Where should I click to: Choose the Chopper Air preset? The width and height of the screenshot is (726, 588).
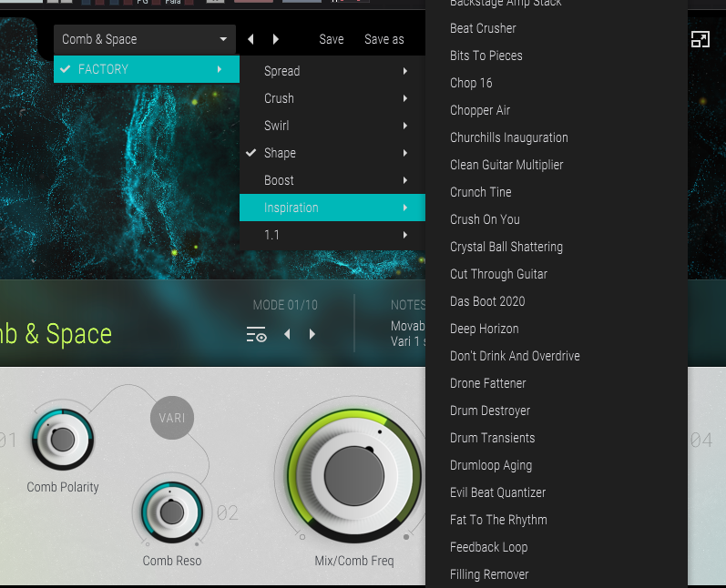(557, 110)
